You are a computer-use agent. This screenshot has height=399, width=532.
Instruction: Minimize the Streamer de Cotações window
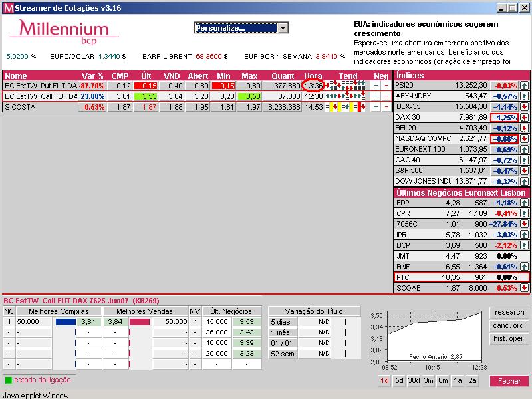pos(502,8)
